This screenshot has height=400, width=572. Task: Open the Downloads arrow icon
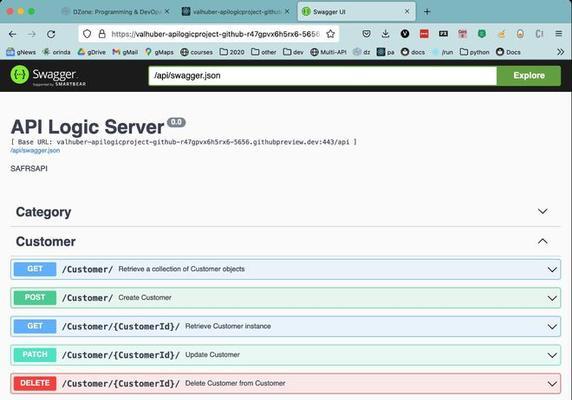point(386,34)
